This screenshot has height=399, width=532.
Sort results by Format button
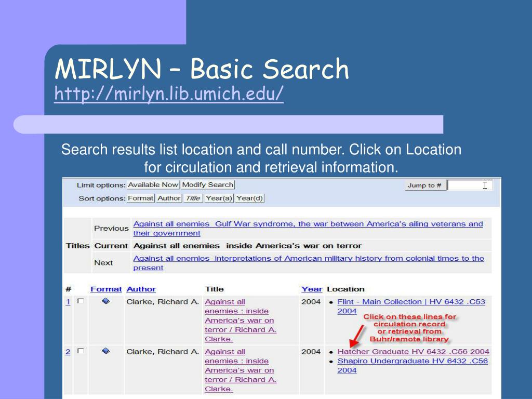pyautogui.click(x=140, y=198)
